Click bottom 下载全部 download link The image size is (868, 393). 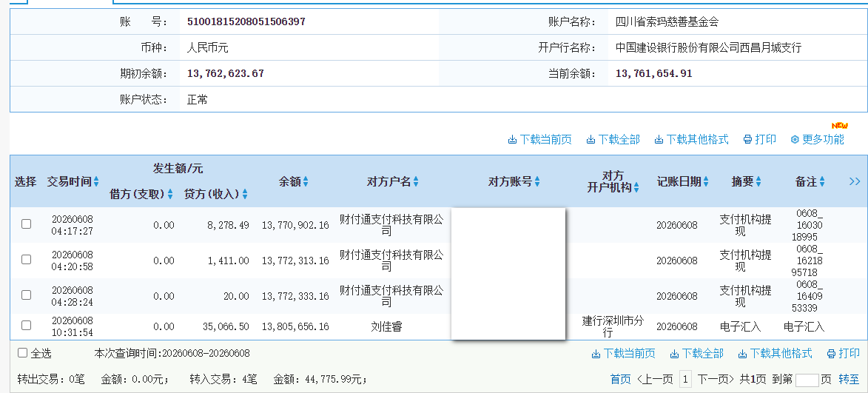pyautogui.click(x=696, y=353)
